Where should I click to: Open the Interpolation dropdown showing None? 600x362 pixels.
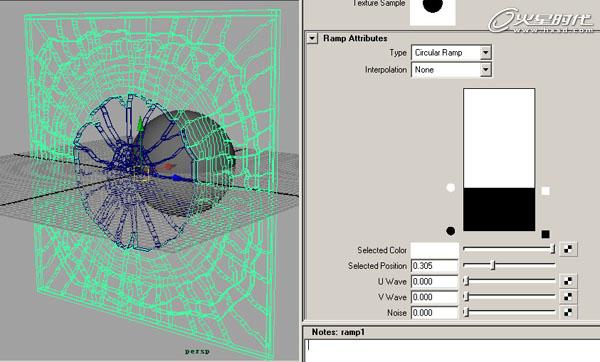pyautogui.click(x=452, y=70)
